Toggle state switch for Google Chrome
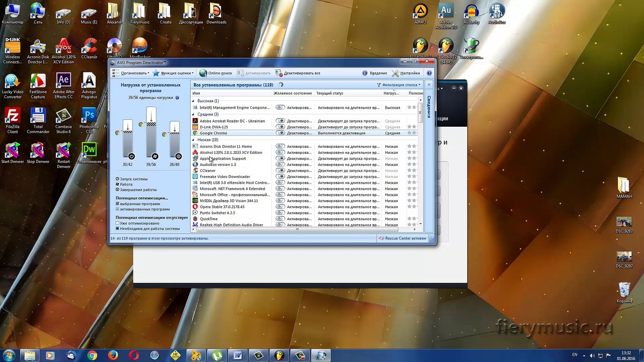The height and width of the screenshot is (362, 644). (x=280, y=133)
